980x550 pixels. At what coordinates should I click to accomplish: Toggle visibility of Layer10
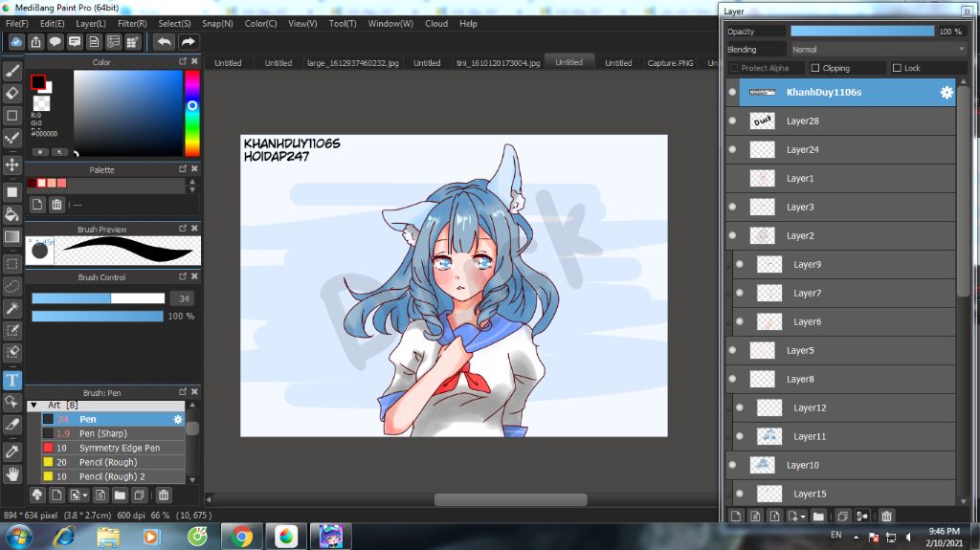click(732, 465)
